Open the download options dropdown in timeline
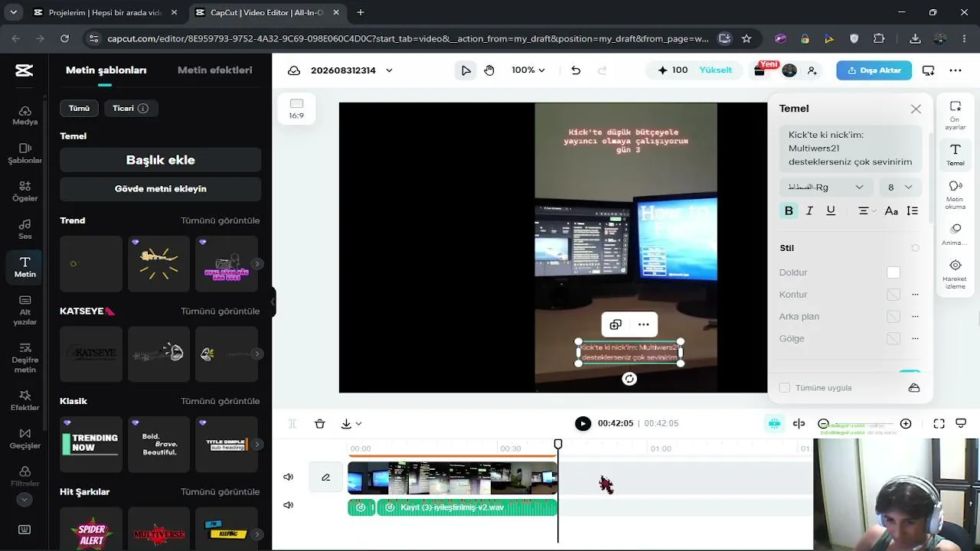 [351, 424]
